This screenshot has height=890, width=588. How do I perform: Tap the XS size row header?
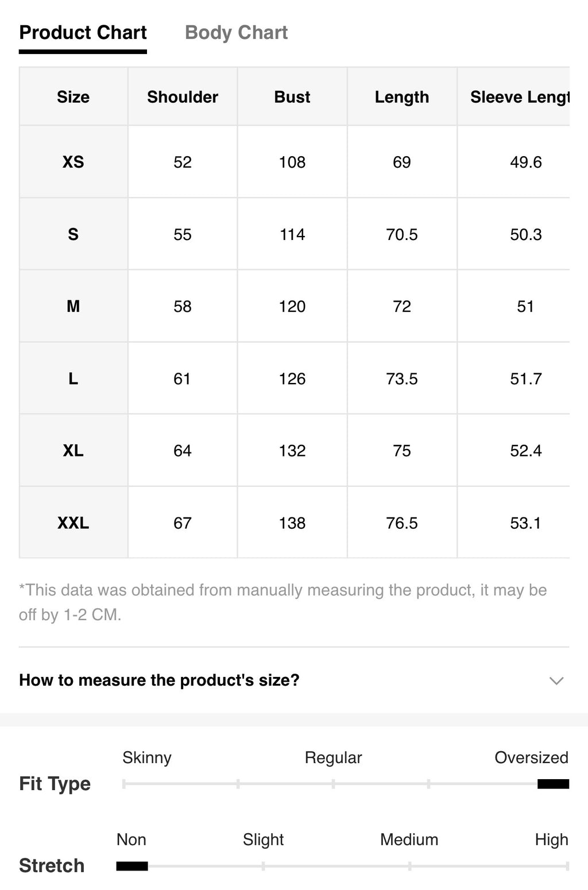pyautogui.click(x=73, y=162)
